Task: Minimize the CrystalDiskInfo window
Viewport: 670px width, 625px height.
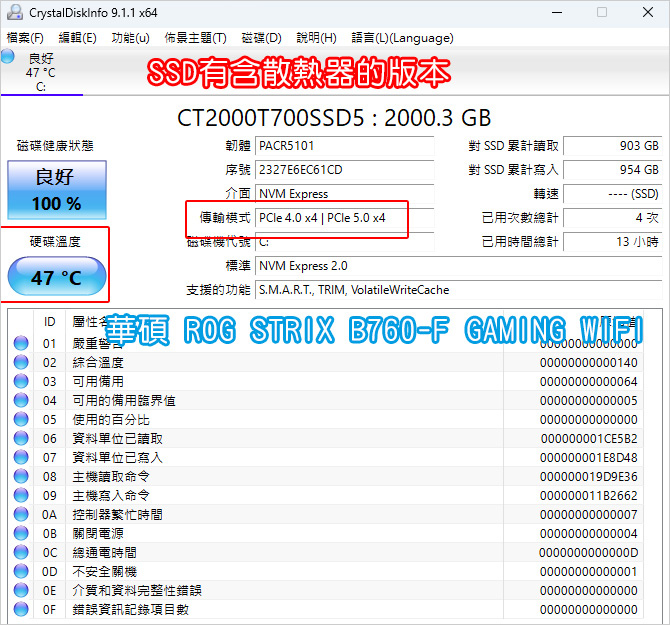Action: pos(557,12)
